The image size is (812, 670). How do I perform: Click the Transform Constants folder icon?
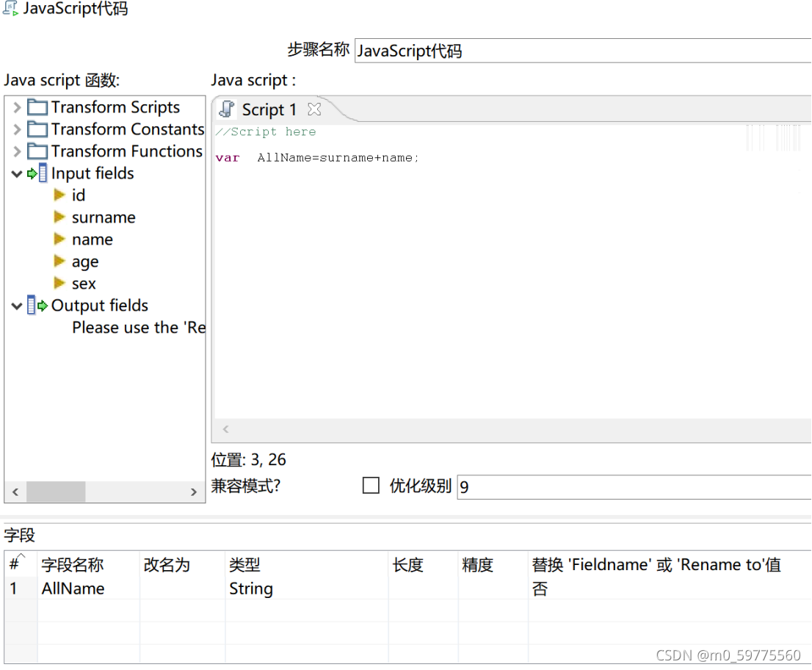point(37,129)
